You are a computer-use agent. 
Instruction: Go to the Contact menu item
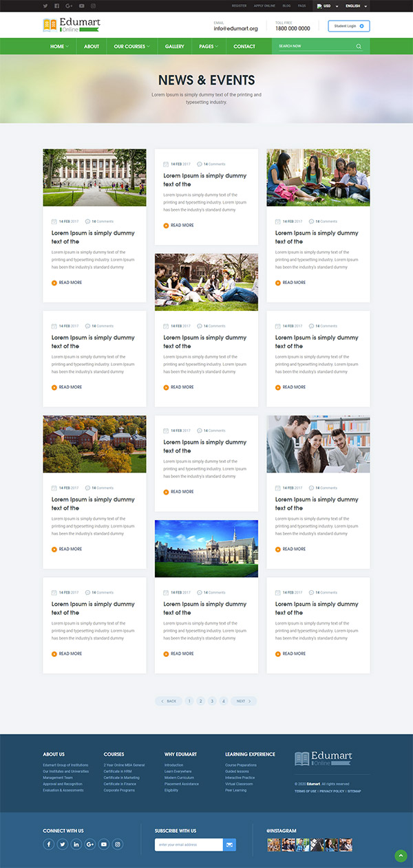coord(244,47)
